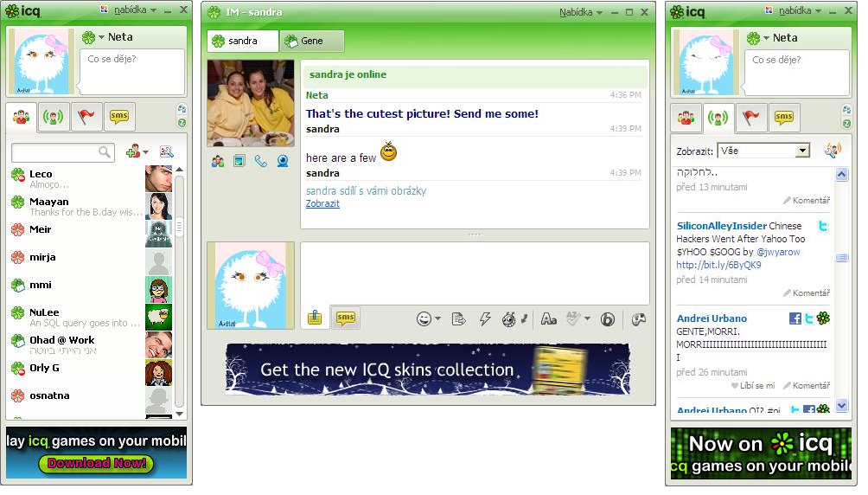Screen dimensions: 868x495
Task: Switch to the sandra chat tab
Action: coord(242,41)
